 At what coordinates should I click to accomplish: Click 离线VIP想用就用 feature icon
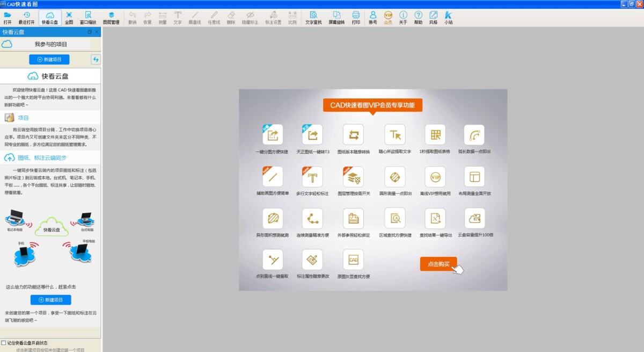pos(435,176)
